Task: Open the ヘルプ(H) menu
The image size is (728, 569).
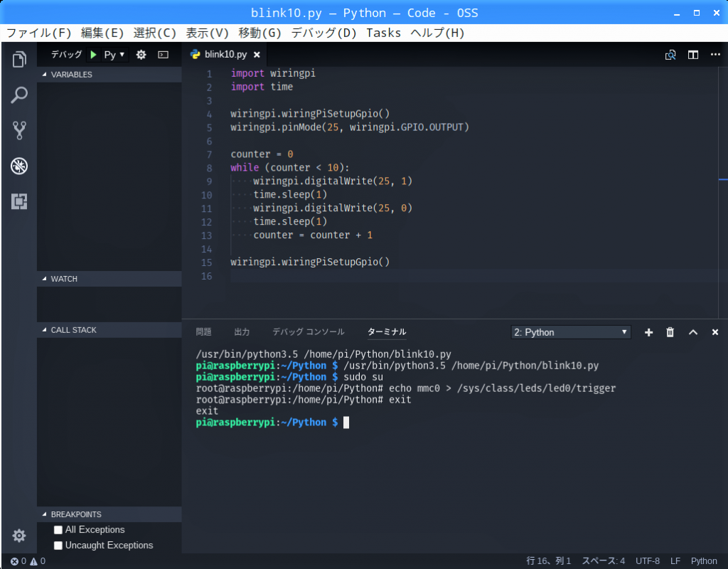Action: pyautogui.click(x=437, y=33)
